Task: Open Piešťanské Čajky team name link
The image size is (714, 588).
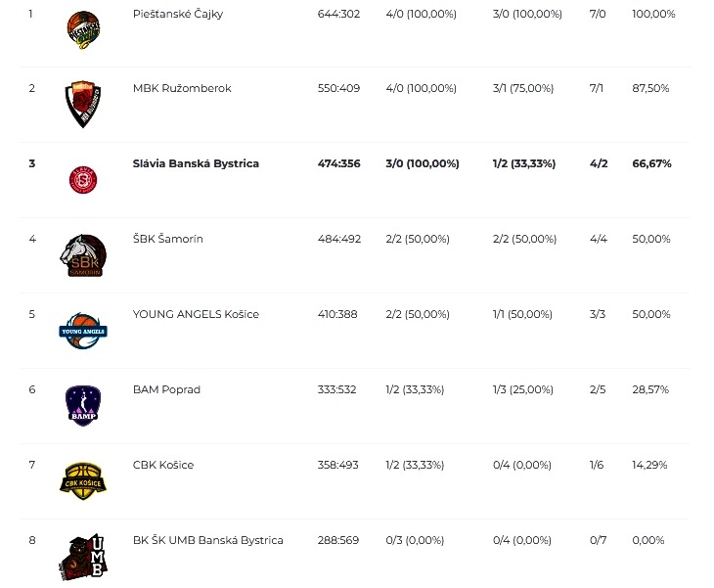Action: click(178, 14)
